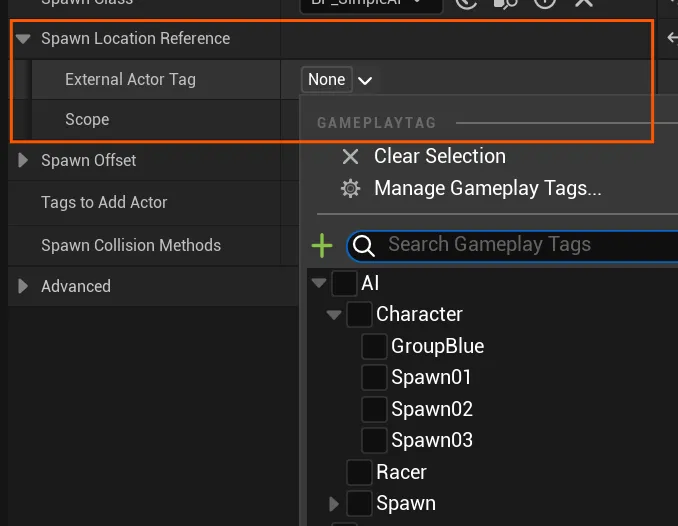The height and width of the screenshot is (526, 678).
Task: Enable the Spawn01 tag checkbox
Action: coord(374,377)
